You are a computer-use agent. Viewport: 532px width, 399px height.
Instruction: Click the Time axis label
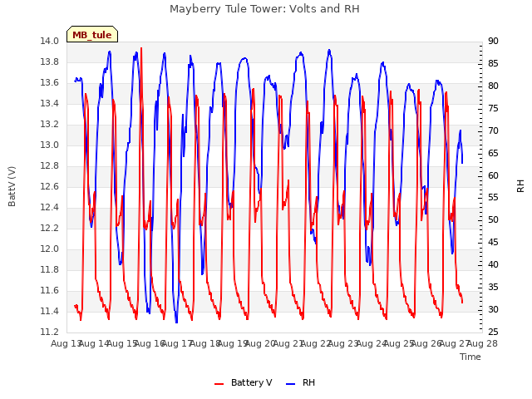[x=470, y=357]
